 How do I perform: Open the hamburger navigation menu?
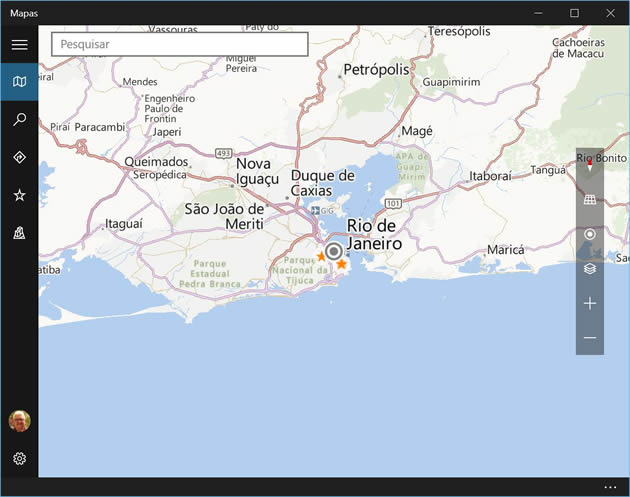click(x=19, y=44)
